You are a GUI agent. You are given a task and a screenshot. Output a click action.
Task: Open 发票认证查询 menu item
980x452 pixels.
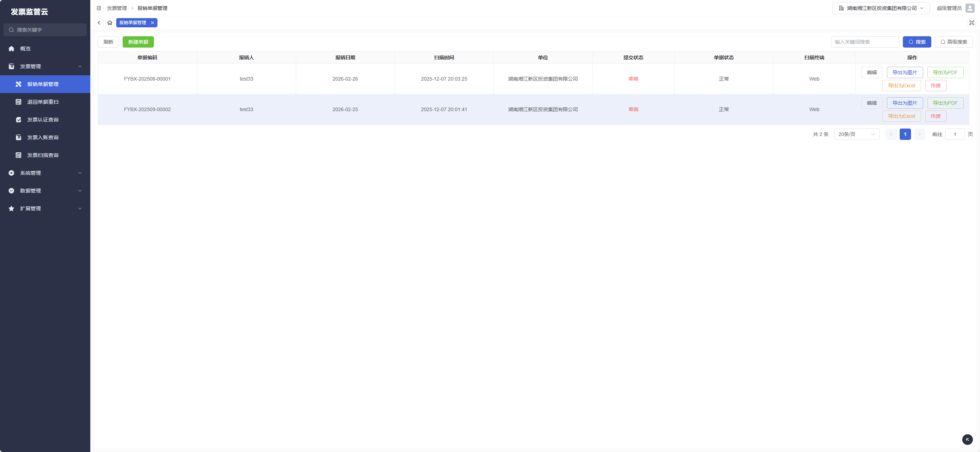[x=45, y=120]
